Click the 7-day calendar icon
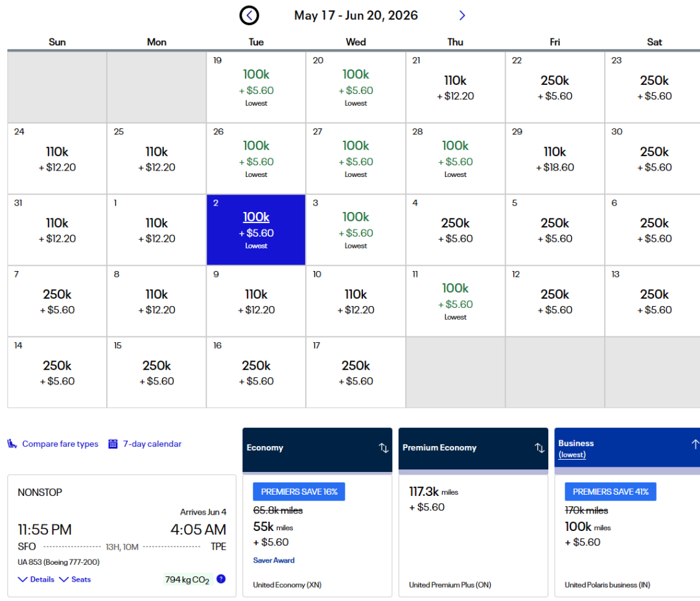Image resolution: width=700 pixels, height=601 pixels. (113, 444)
